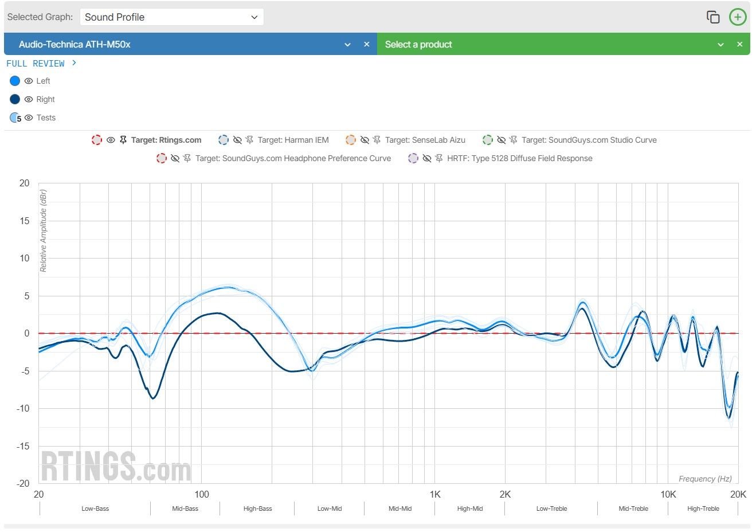
Task: Click the Tests color swatch with number 5
Action: pyautogui.click(x=15, y=118)
